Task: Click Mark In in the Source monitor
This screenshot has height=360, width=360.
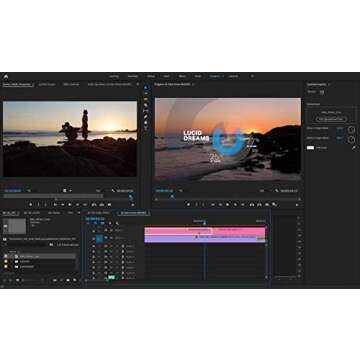Action: pyautogui.click(x=38, y=204)
